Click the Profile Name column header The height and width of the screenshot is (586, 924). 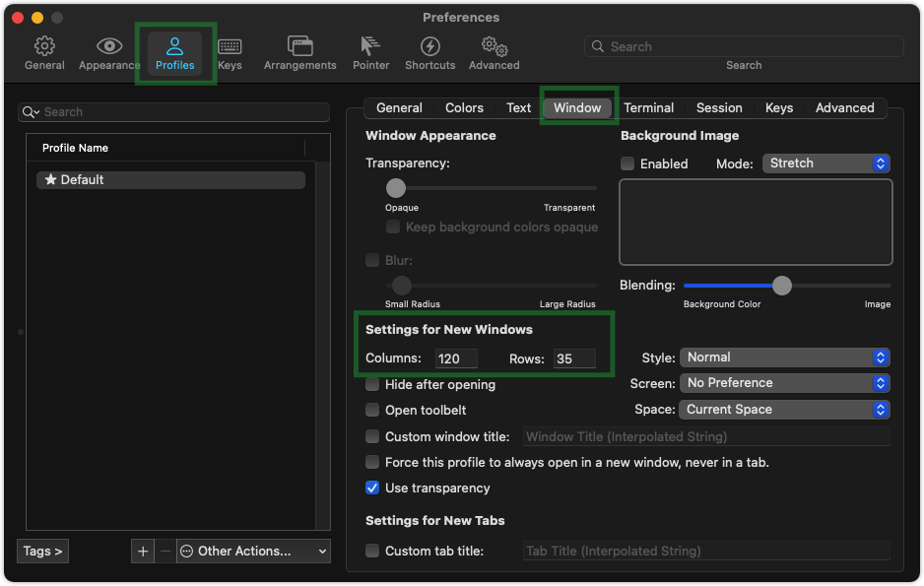click(x=166, y=148)
